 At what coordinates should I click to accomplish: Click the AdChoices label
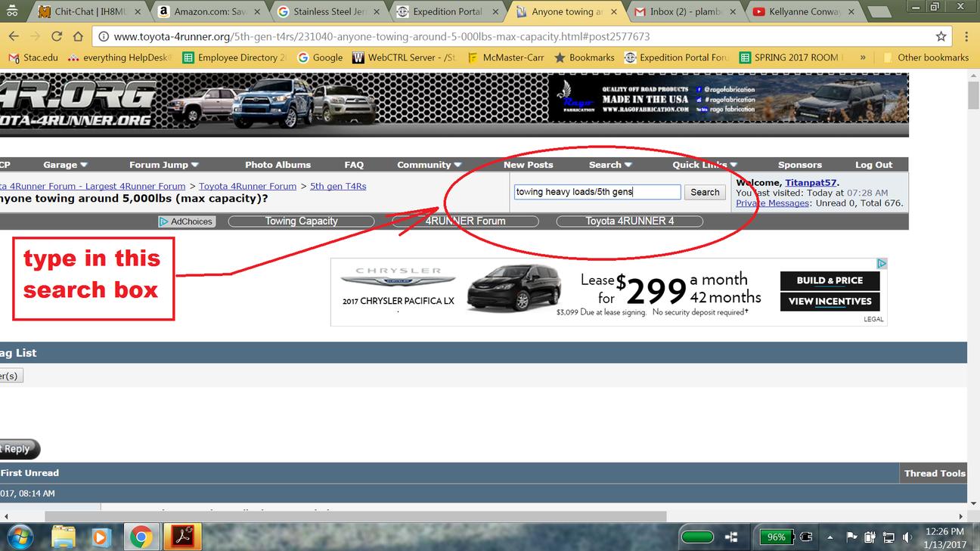pos(186,221)
